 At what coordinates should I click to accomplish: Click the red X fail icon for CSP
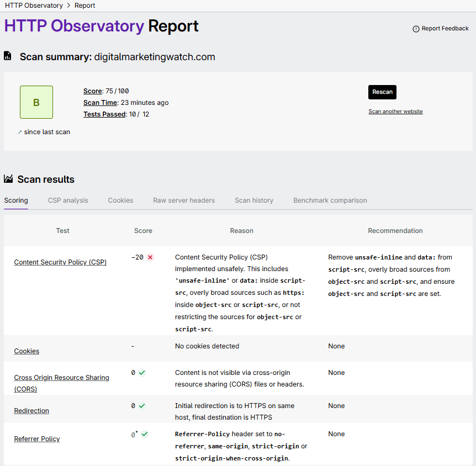tap(150, 257)
